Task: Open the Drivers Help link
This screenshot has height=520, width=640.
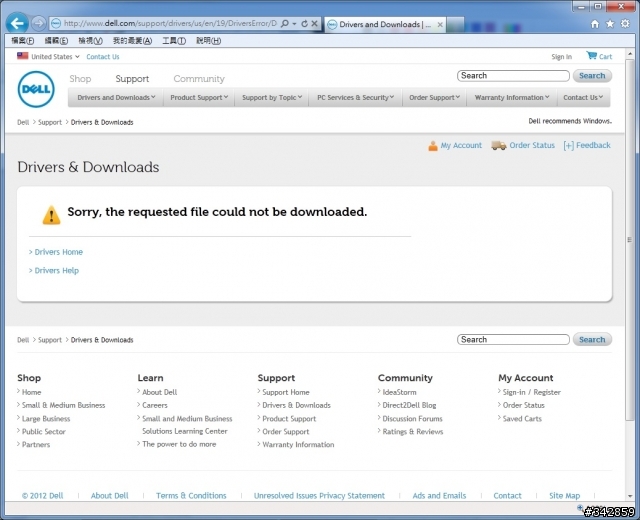Action: point(56,271)
